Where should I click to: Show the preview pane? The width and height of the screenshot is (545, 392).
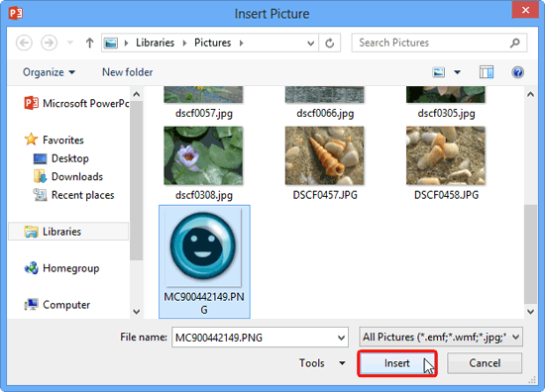pyautogui.click(x=487, y=72)
